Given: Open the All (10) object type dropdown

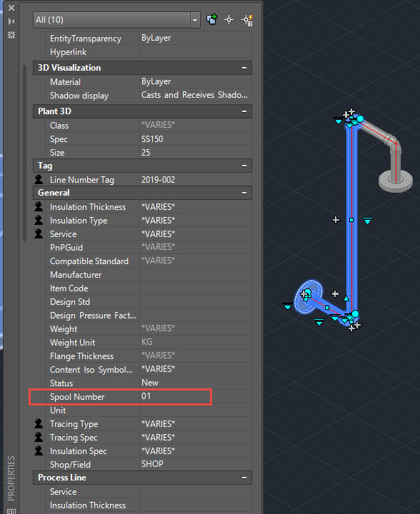Looking at the screenshot, I should (x=195, y=20).
